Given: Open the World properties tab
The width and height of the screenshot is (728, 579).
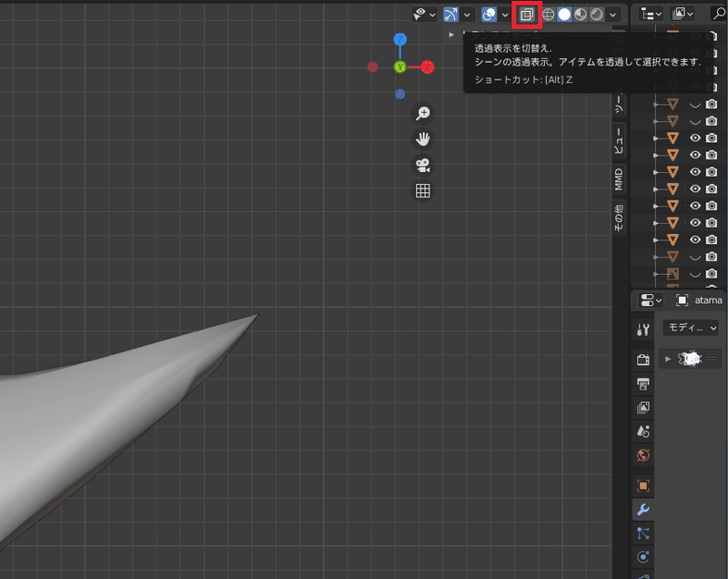Looking at the screenshot, I should (x=643, y=455).
